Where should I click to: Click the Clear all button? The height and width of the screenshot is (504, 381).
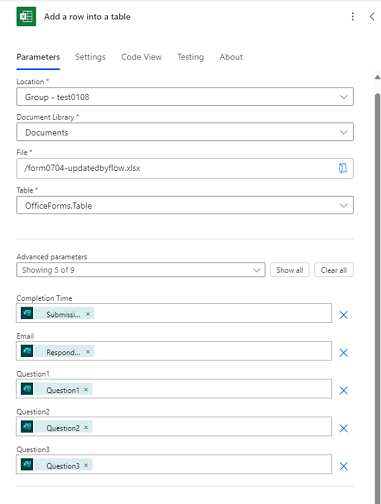[x=334, y=270]
